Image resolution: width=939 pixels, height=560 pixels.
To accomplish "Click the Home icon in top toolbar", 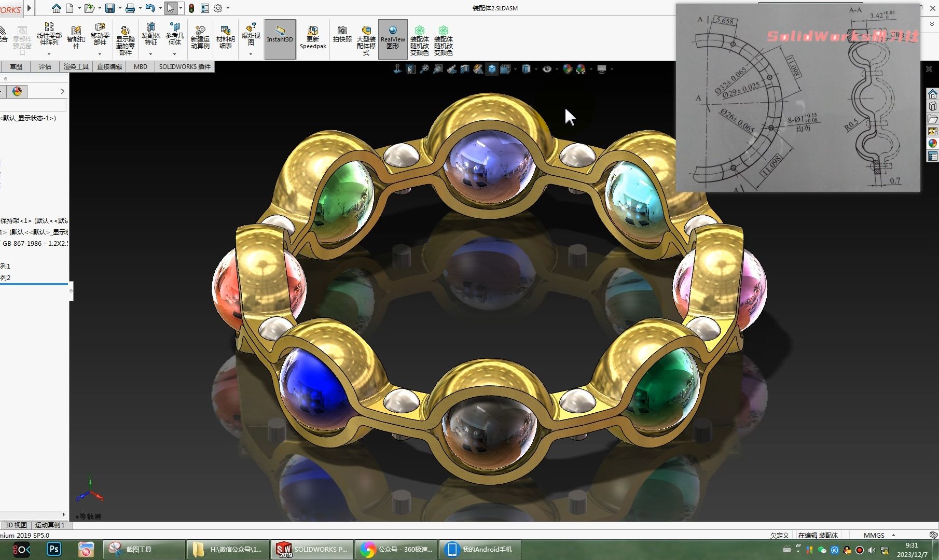I will (x=56, y=8).
